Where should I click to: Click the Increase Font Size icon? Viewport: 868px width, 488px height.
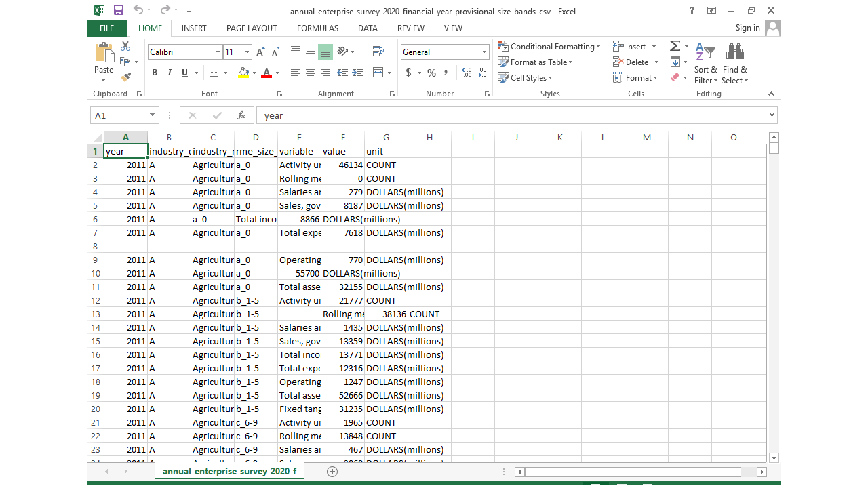262,52
